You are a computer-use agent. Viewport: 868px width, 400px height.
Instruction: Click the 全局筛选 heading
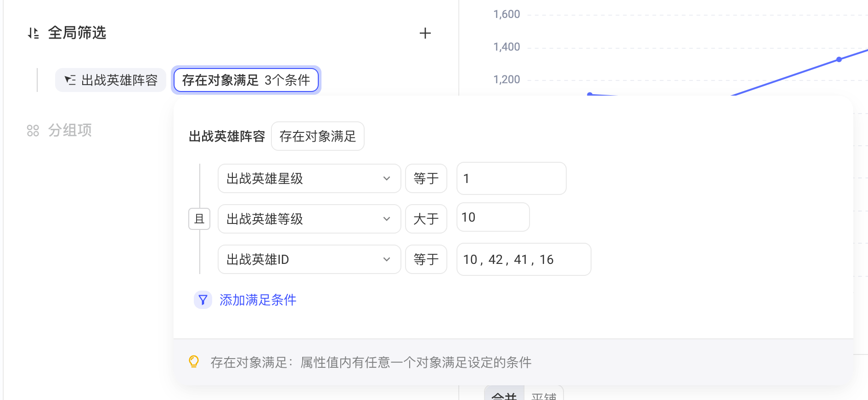[77, 33]
